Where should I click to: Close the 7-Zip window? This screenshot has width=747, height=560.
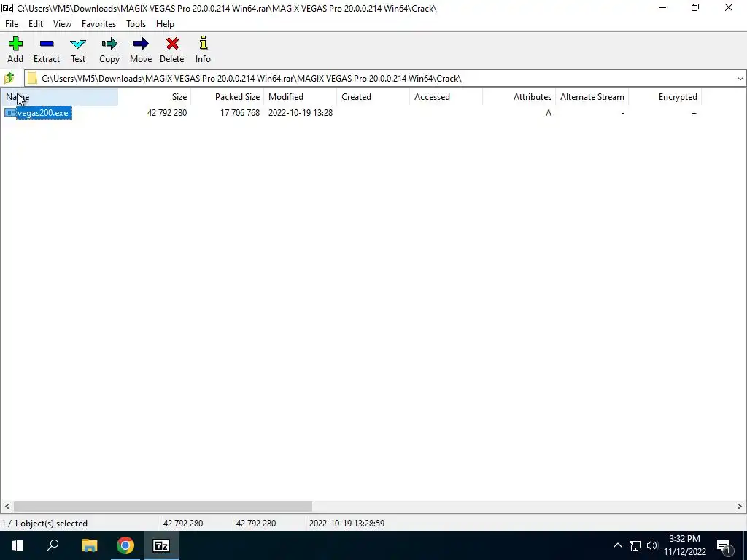click(729, 7)
